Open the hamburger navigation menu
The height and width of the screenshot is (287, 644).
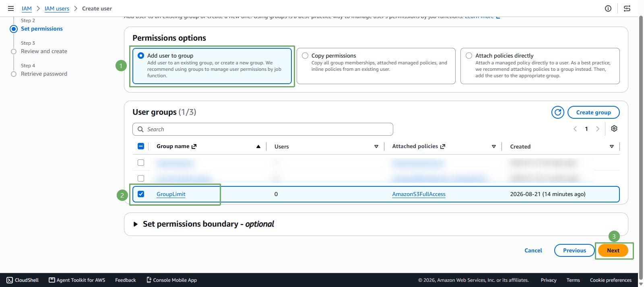(x=11, y=8)
